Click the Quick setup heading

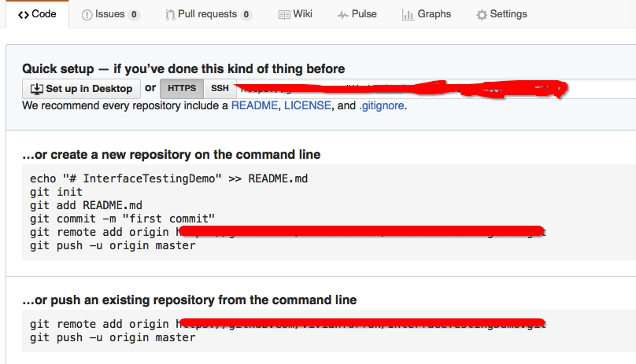click(183, 69)
